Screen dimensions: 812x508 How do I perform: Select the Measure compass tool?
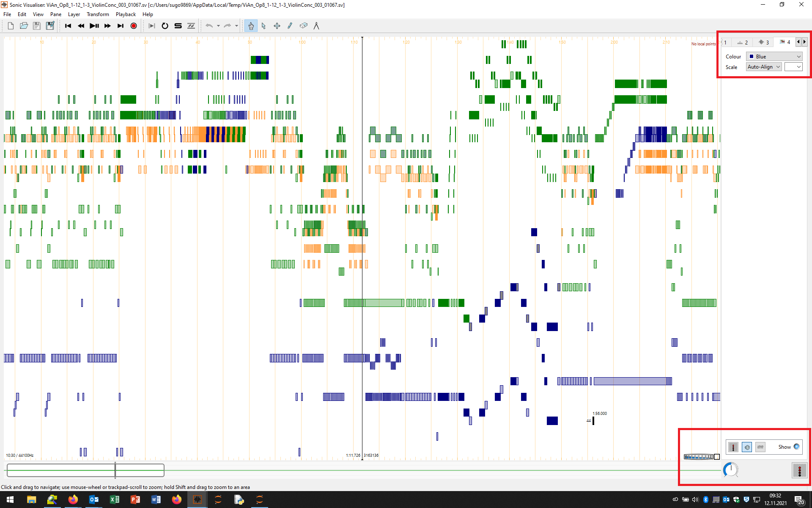click(x=316, y=26)
